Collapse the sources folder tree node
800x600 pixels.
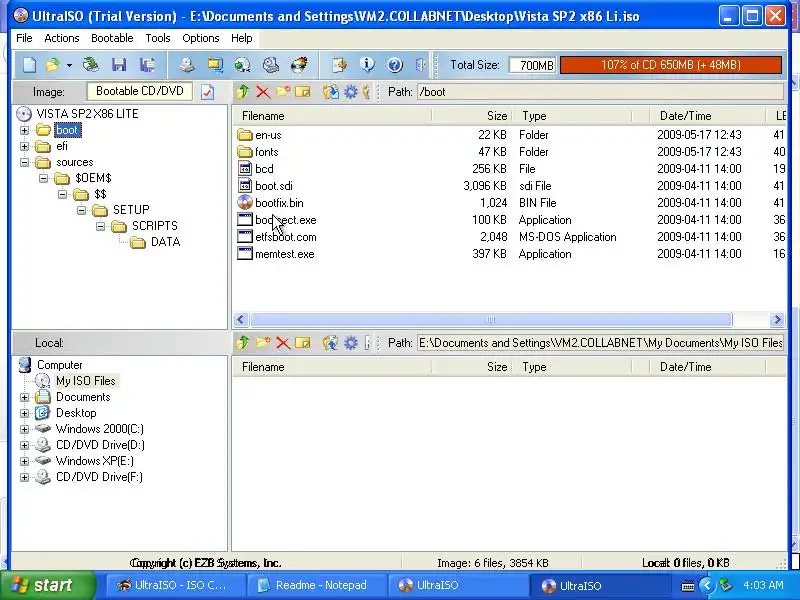click(24, 162)
